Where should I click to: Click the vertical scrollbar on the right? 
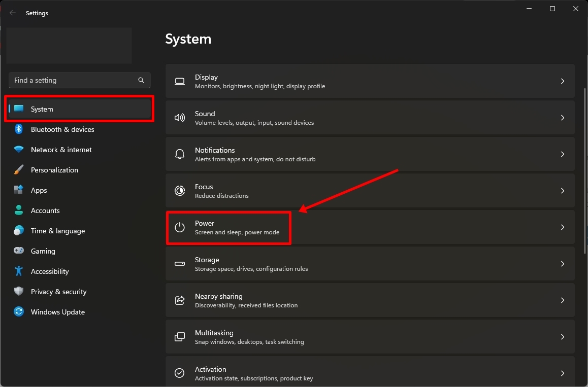coord(585,170)
